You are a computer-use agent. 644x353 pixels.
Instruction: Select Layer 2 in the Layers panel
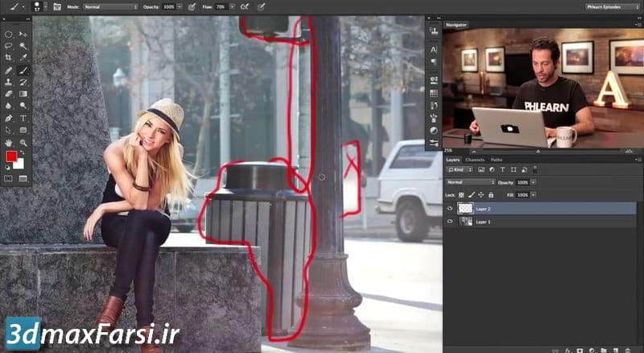[x=515, y=208]
